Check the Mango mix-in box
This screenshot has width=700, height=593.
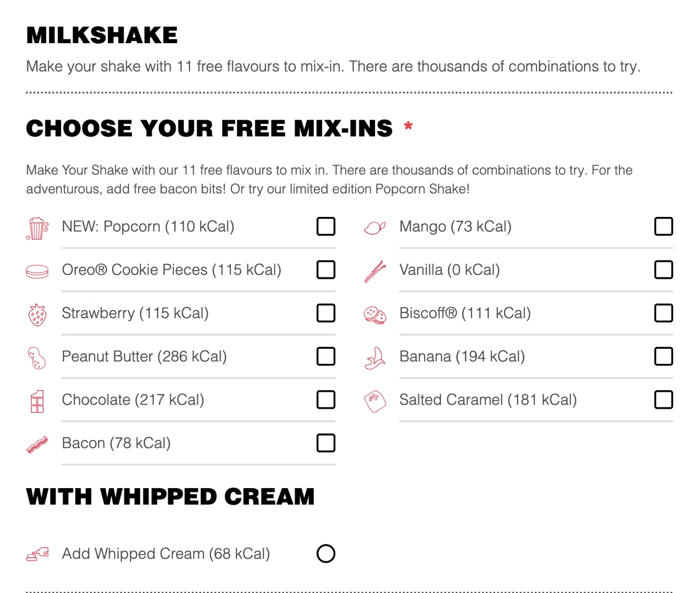click(663, 226)
